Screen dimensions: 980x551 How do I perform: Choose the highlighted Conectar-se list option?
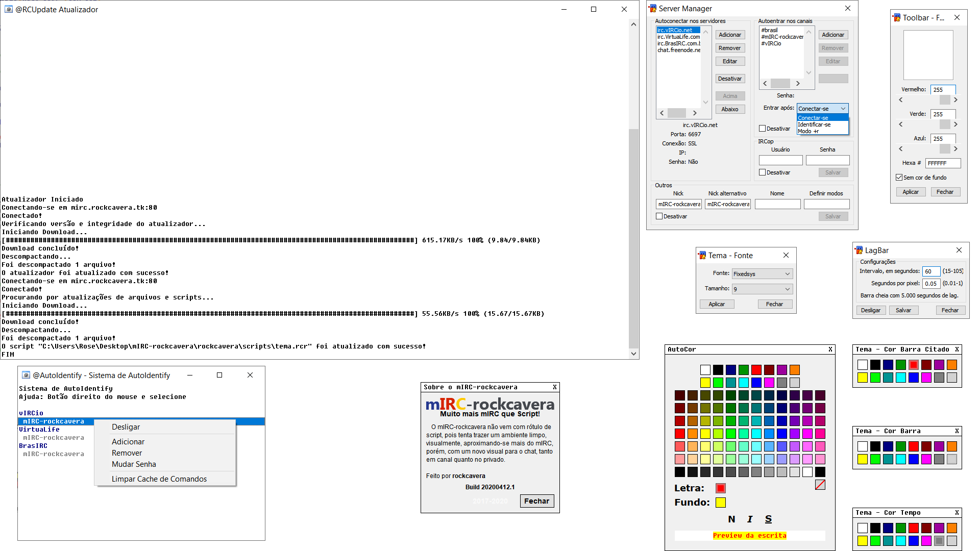point(822,118)
